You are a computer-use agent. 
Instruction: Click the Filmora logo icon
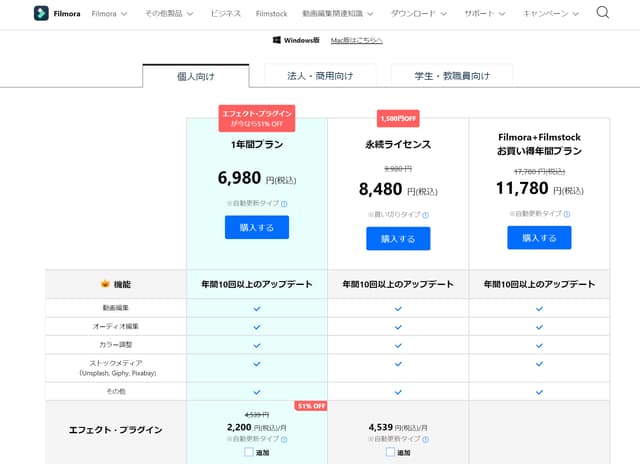click(x=41, y=13)
